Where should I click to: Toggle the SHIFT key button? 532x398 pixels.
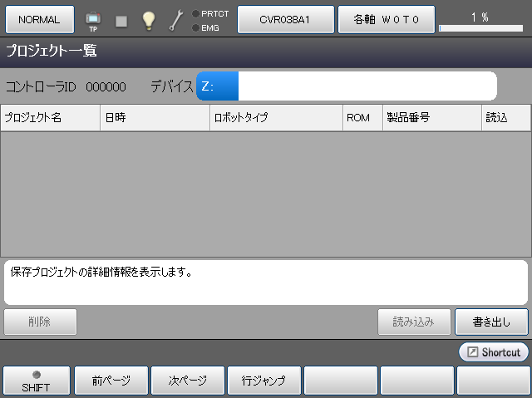click(36, 381)
